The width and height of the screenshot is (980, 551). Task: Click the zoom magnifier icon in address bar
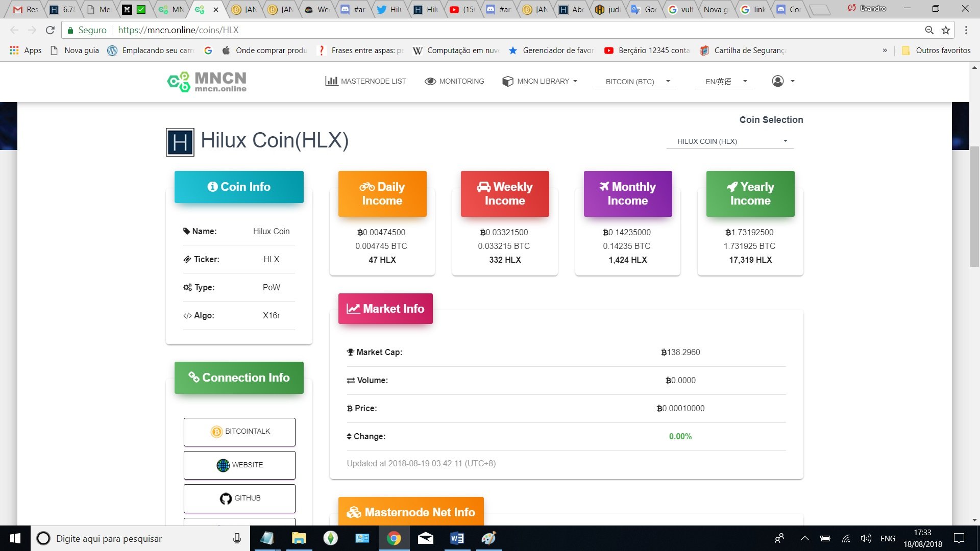pyautogui.click(x=929, y=30)
